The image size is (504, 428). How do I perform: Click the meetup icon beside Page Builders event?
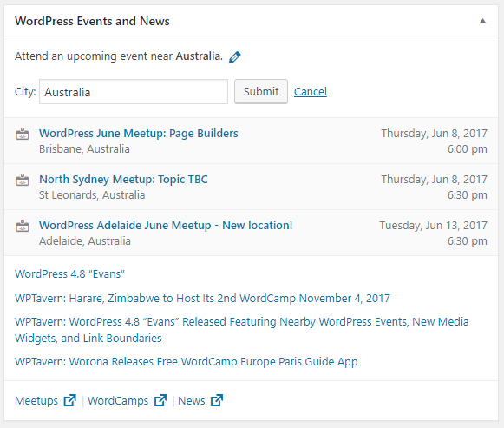click(23, 134)
